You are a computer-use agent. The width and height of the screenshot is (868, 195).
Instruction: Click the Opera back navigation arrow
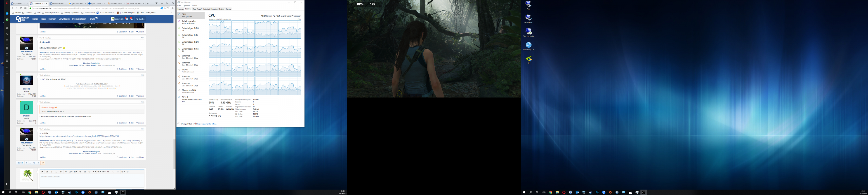(12, 8)
